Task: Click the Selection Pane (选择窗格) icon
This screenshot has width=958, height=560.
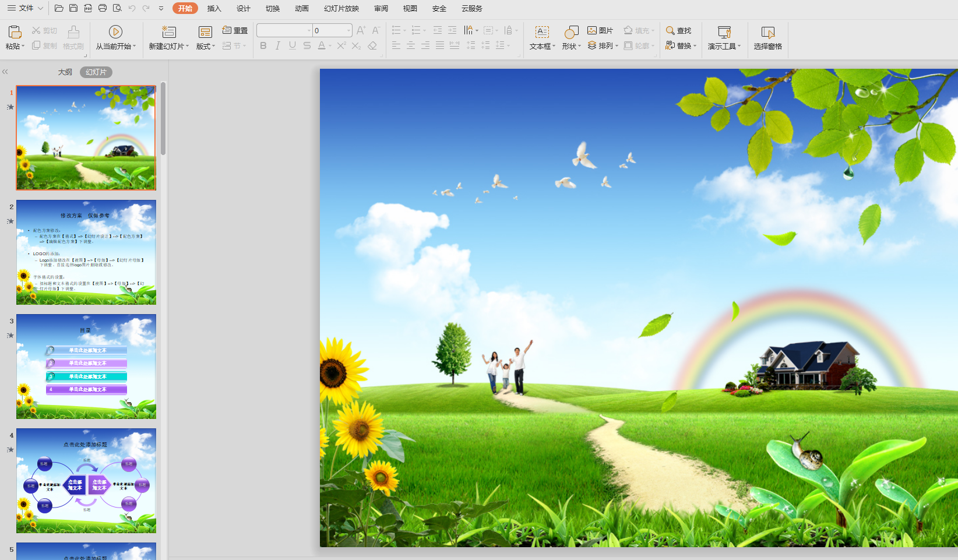Action: click(768, 32)
